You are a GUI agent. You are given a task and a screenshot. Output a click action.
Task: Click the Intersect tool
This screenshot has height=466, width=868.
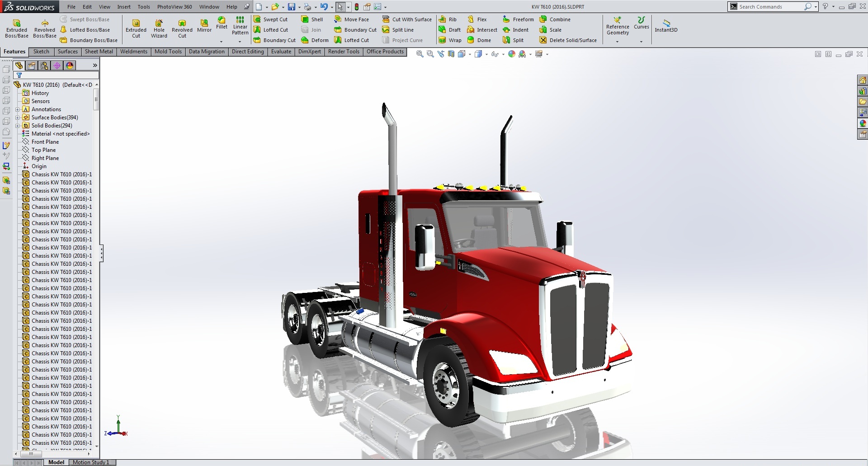click(x=482, y=30)
